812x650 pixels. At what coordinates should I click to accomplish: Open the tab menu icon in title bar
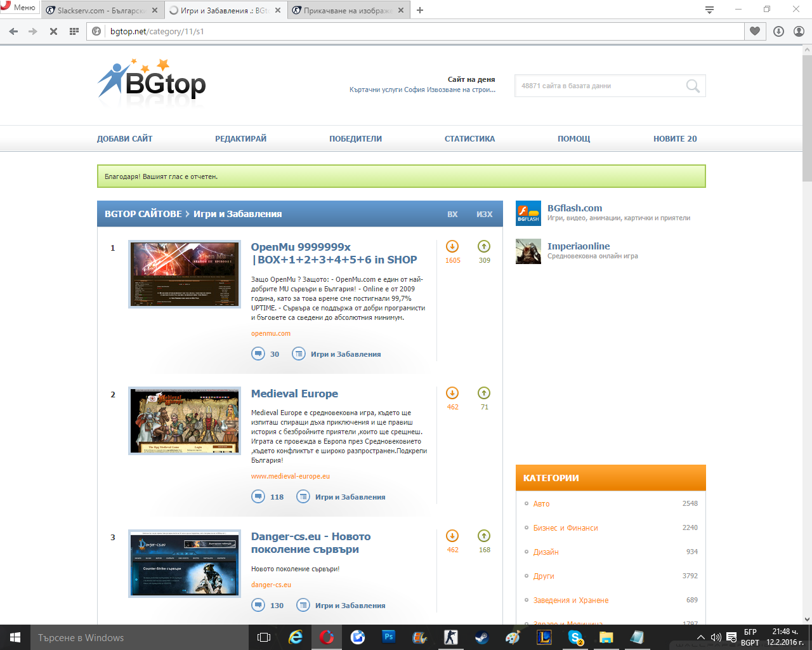coord(709,10)
